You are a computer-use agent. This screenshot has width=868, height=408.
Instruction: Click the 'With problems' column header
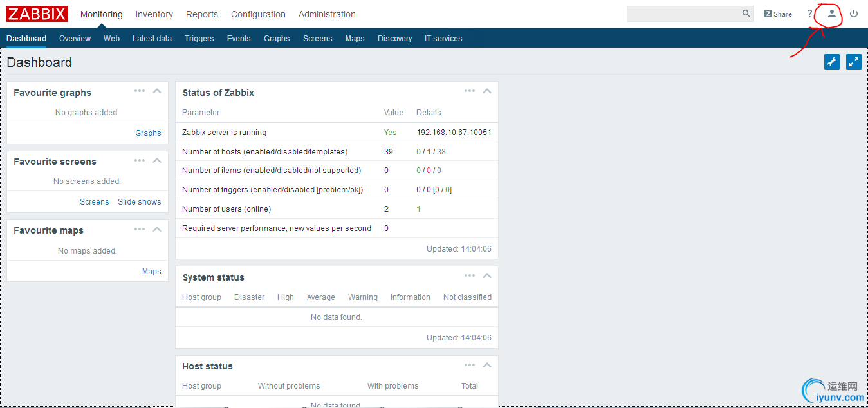(392, 386)
